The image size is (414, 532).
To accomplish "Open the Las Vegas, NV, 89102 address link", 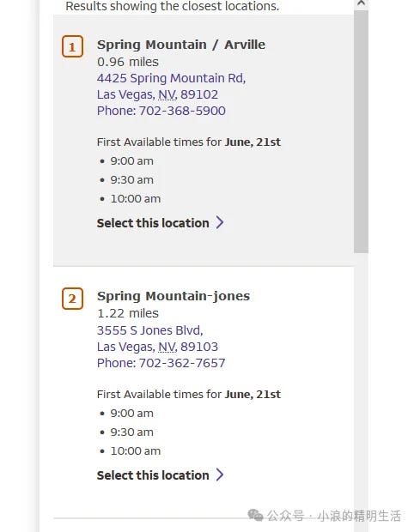I will coord(157,94).
